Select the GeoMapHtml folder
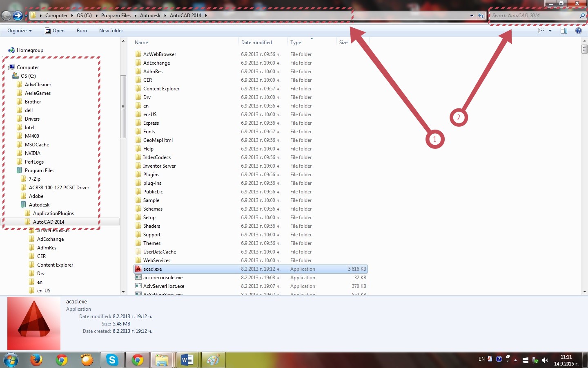The image size is (588, 368). (158, 140)
